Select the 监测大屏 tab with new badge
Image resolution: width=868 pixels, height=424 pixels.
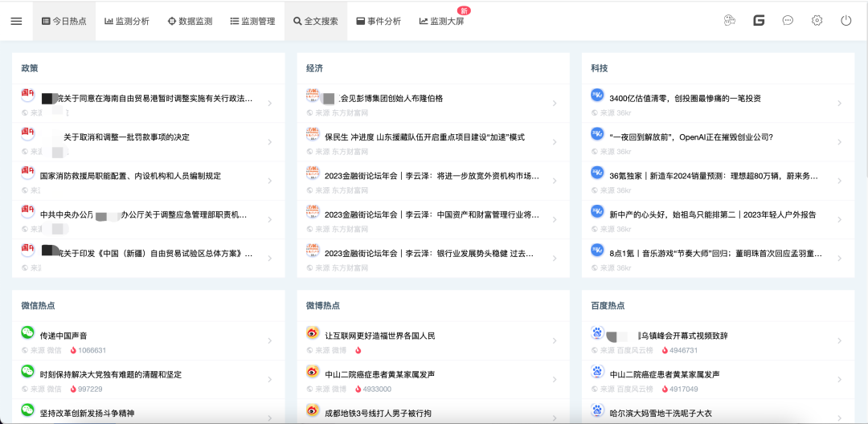(x=442, y=21)
